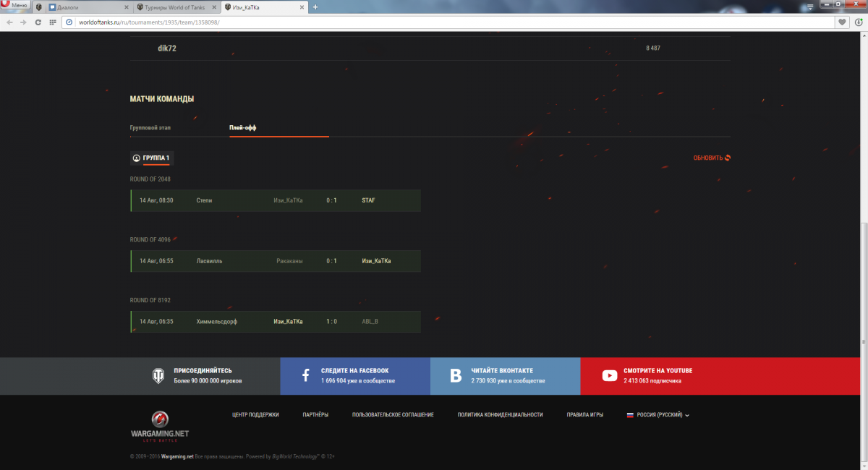Click Wargaming.net copyright link
868x470 pixels.
177,456
